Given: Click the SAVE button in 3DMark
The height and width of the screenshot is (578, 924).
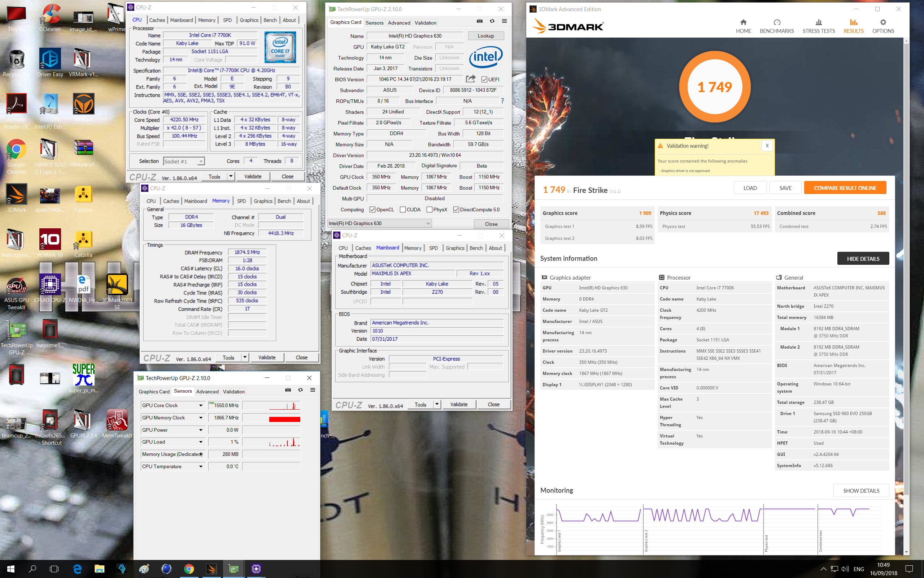Looking at the screenshot, I should coord(785,188).
